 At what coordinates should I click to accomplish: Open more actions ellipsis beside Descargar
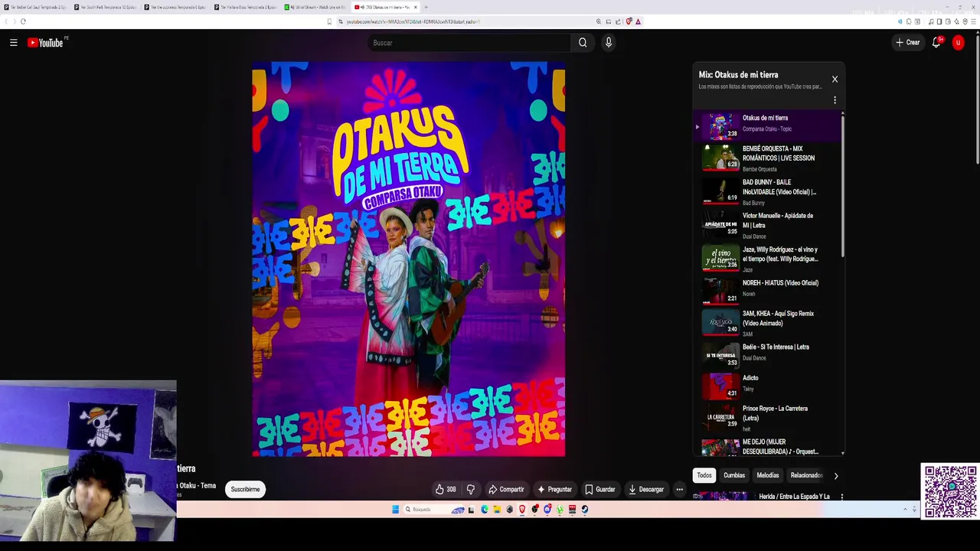pos(679,490)
